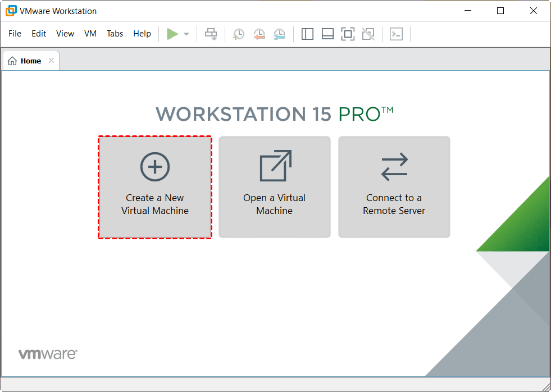Click Connect to a Remote Server
This screenshot has height=392, width=551.
tap(394, 187)
